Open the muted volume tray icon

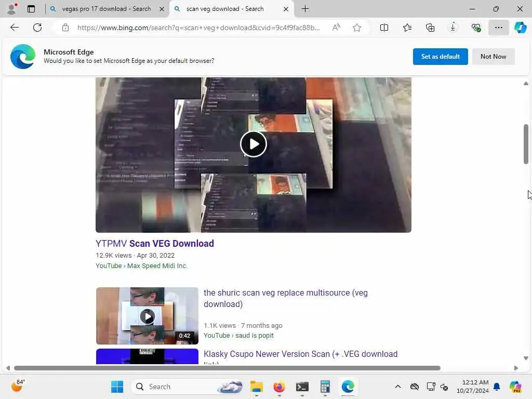click(444, 387)
